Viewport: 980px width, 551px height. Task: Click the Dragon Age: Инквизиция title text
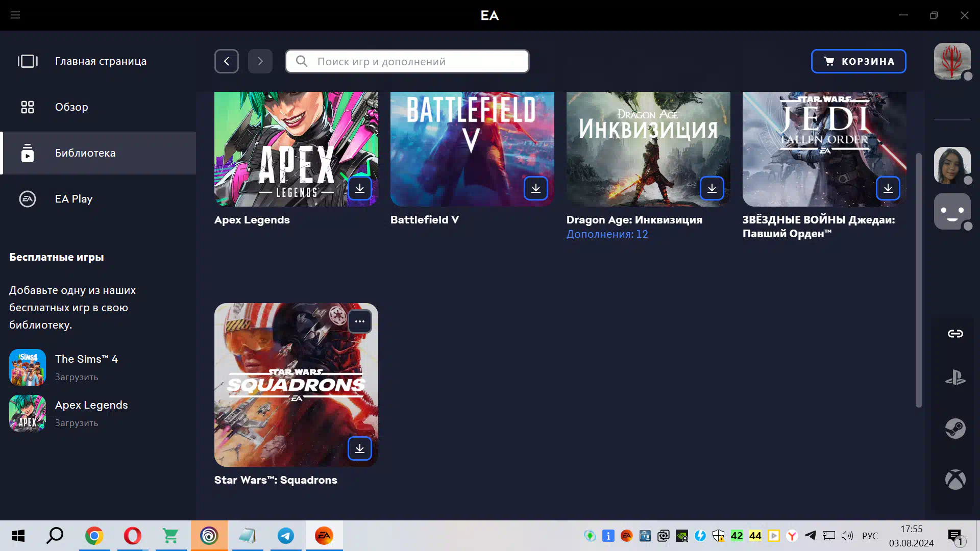634,220
